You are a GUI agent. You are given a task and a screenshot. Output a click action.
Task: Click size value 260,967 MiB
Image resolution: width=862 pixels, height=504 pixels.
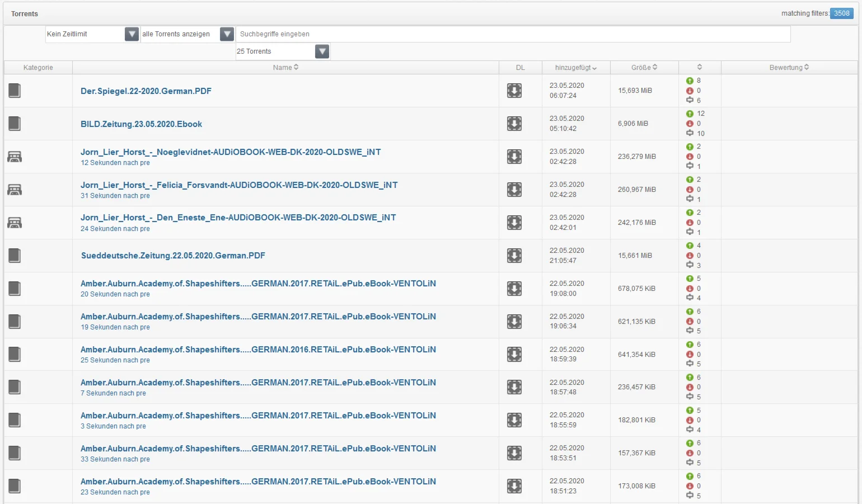637,190
